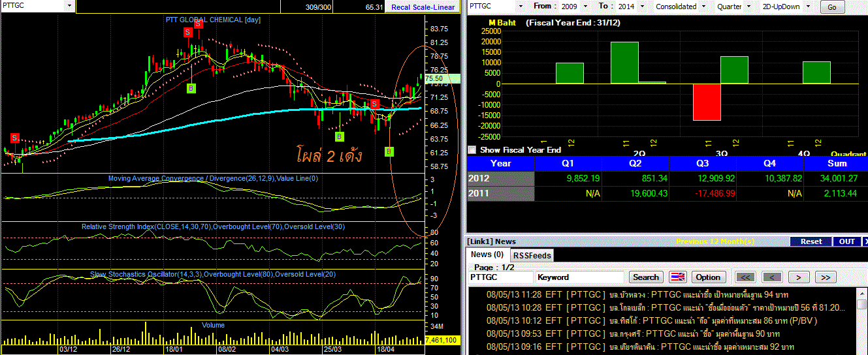This screenshot has height=355, width=868.
Task: Switch to the News (0) tab
Action: (x=487, y=255)
